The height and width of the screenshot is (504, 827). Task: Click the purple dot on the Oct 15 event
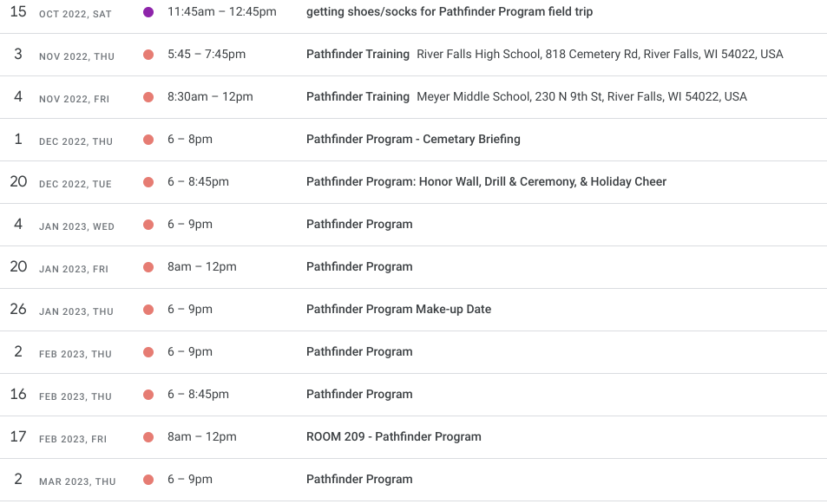148,12
